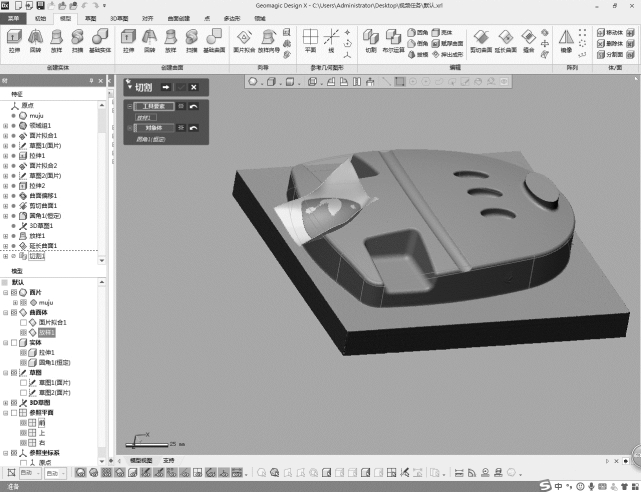Screen dimensions: 641x492
Task: Click the 工具要素 selection button
Action: 154,106
